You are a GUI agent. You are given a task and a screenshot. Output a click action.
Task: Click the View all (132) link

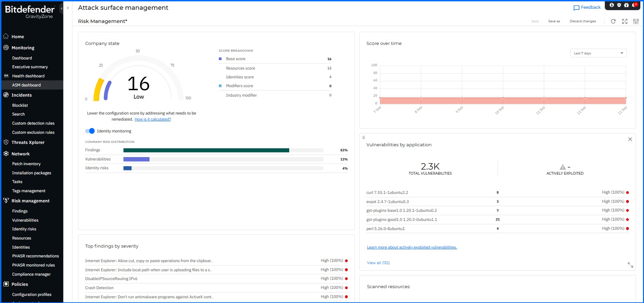click(378, 263)
